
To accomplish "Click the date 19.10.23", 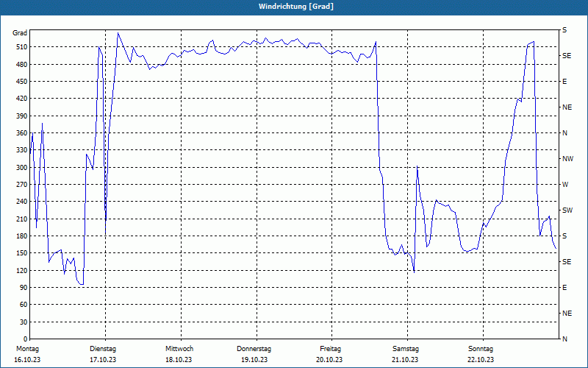I will pos(254,360).
